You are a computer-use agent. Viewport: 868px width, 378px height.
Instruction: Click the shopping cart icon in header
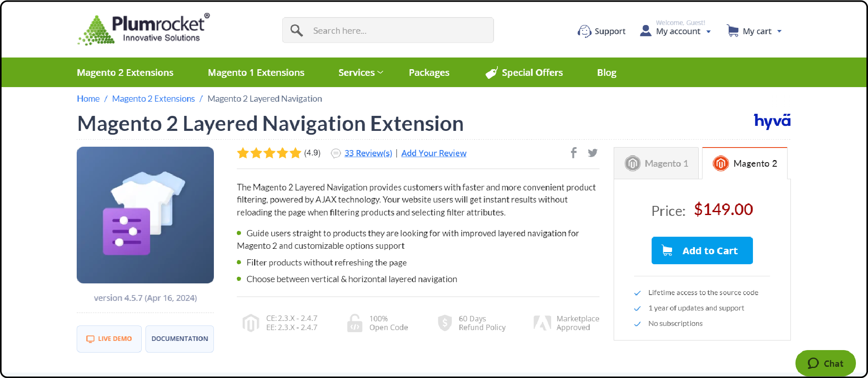coord(733,30)
